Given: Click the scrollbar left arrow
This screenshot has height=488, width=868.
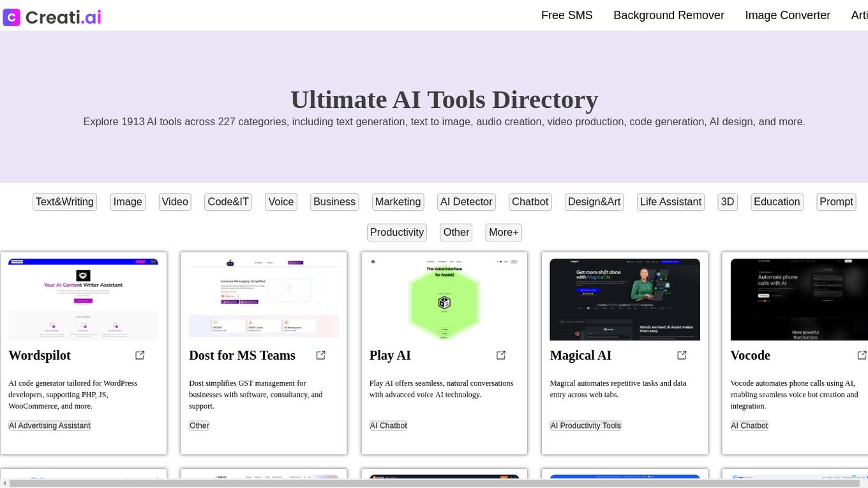Looking at the screenshot, I should 4,483.
